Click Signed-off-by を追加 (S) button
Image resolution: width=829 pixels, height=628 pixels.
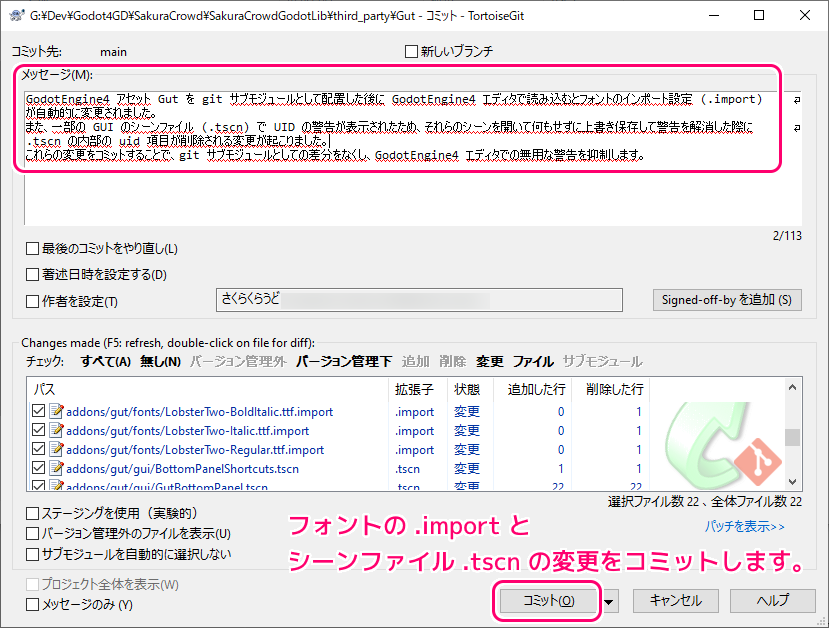point(727,300)
